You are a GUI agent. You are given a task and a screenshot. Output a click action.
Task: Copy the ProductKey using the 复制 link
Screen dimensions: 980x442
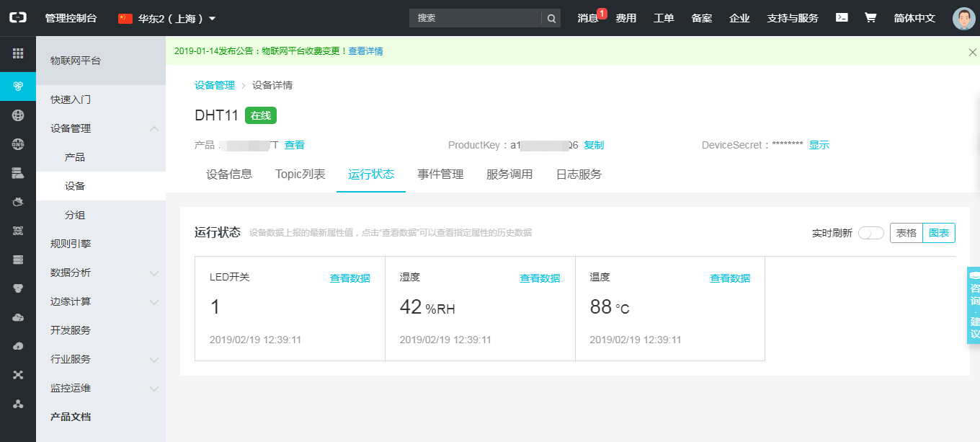pos(593,144)
